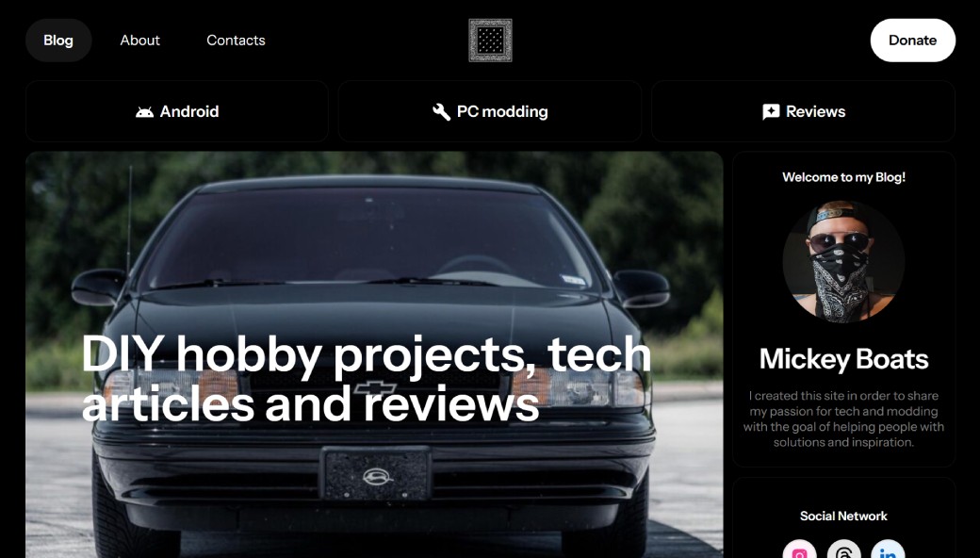The height and width of the screenshot is (558, 980).
Task: Open Mickey Boats' profile avatar photo
Action: (843, 261)
